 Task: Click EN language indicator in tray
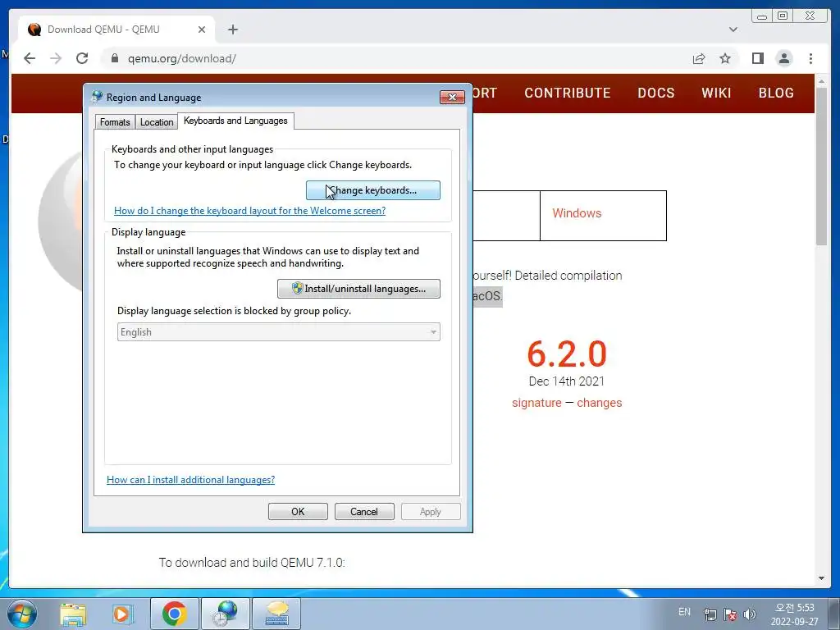pos(684,612)
